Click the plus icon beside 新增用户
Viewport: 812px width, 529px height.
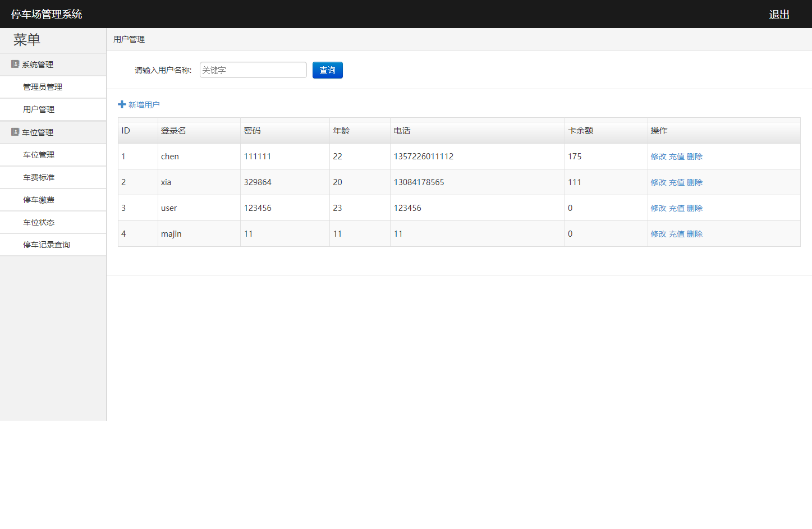click(x=122, y=104)
